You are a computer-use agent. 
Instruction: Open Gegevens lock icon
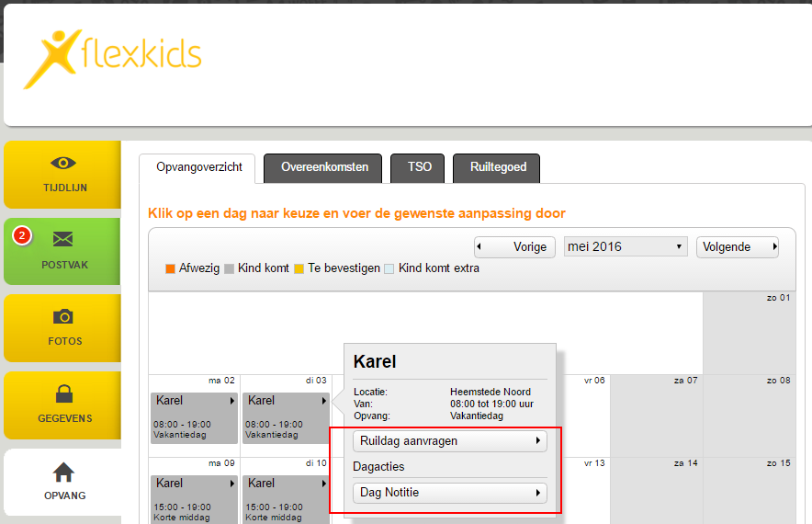click(x=63, y=394)
